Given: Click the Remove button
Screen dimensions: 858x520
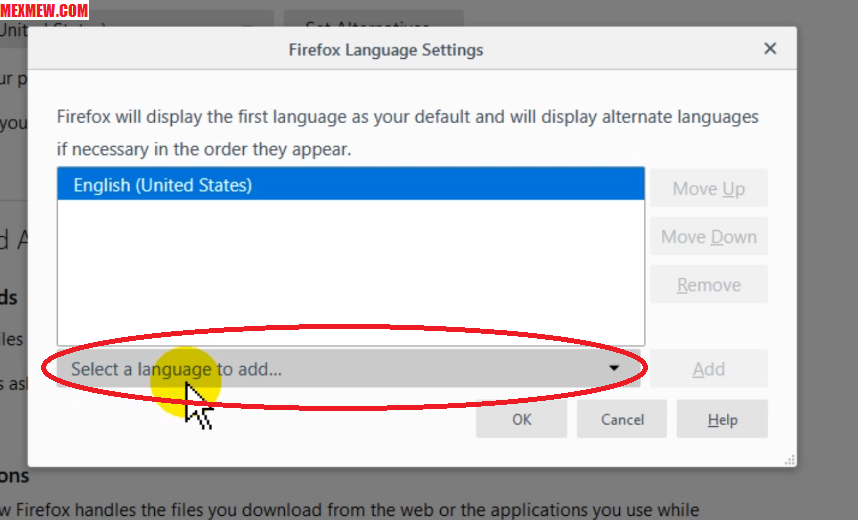Looking at the screenshot, I should [709, 285].
